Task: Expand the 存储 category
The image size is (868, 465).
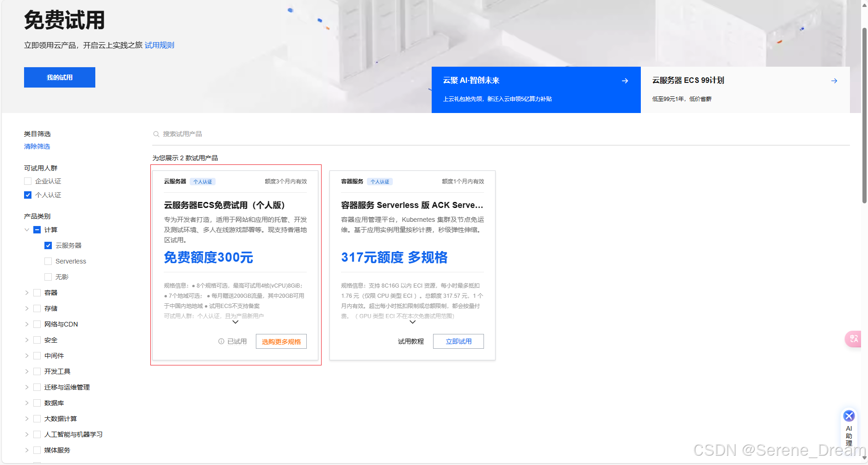Action: [26, 308]
